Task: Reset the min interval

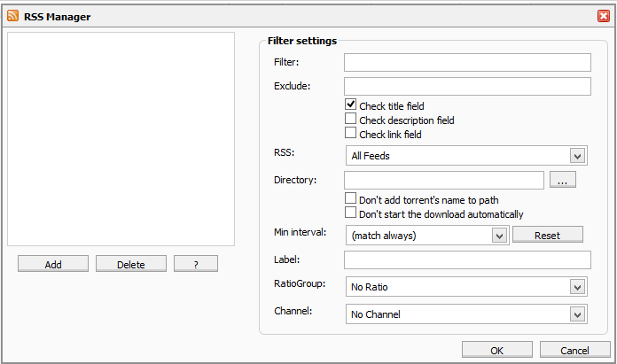Action: tap(547, 235)
